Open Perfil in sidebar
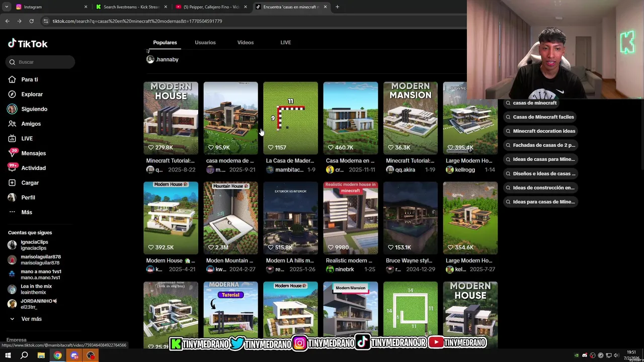 click(x=28, y=198)
